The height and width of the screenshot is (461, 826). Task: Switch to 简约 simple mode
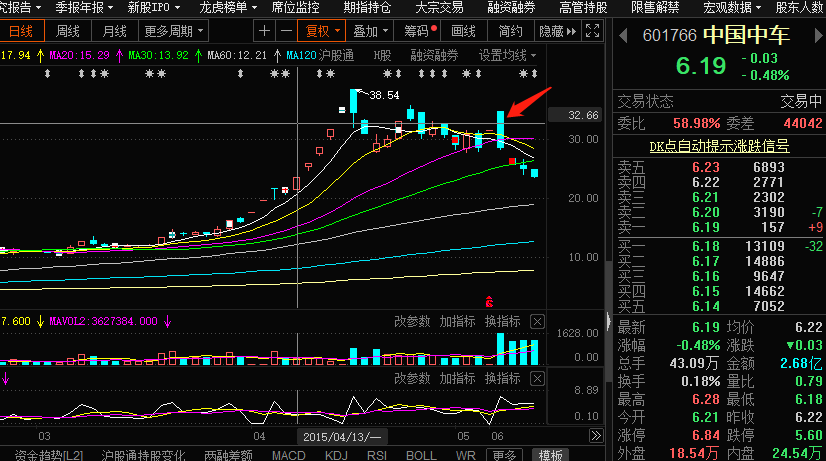point(510,31)
